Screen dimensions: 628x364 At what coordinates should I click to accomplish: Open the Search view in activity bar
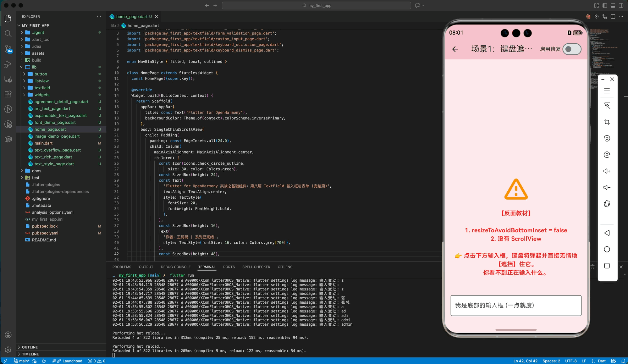click(x=8, y=34)
